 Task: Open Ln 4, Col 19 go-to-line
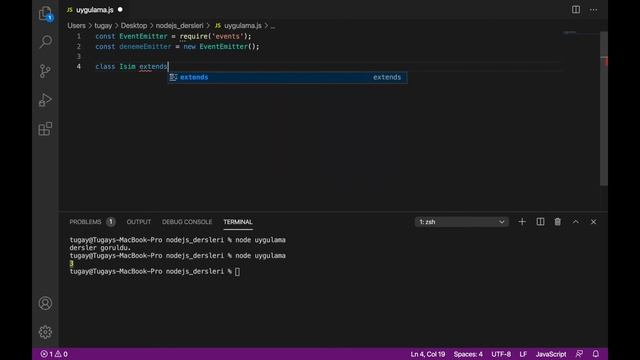pyautogui.click(x=428, y=354)
